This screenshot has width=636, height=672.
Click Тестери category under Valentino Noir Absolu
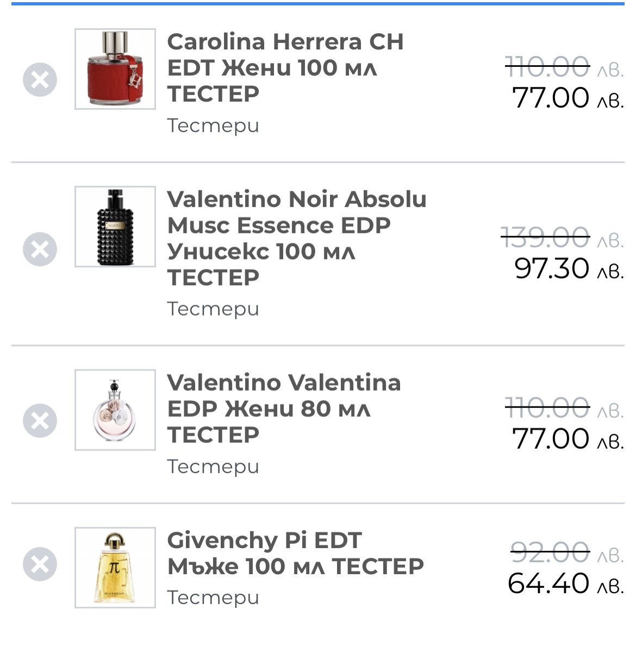click(x=213, y=309)
